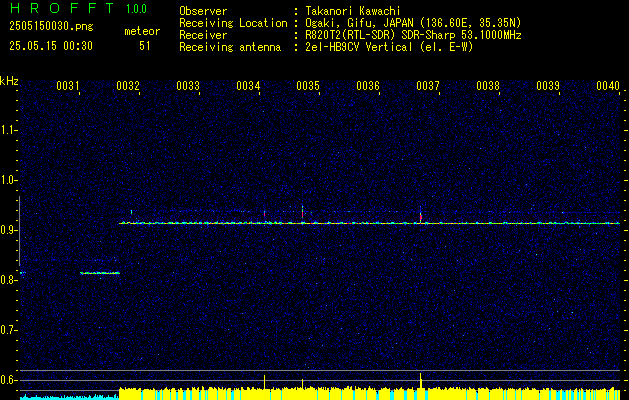The width and height of the screenshot is (629, 400).
Task: Click the cyan power level bar at bottom left
Action: [69, 397]
